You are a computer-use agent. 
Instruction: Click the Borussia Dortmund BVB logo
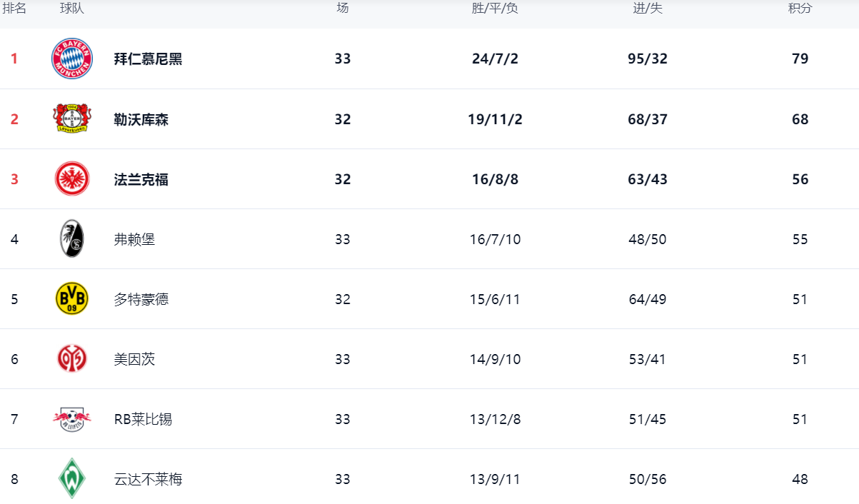72,298
